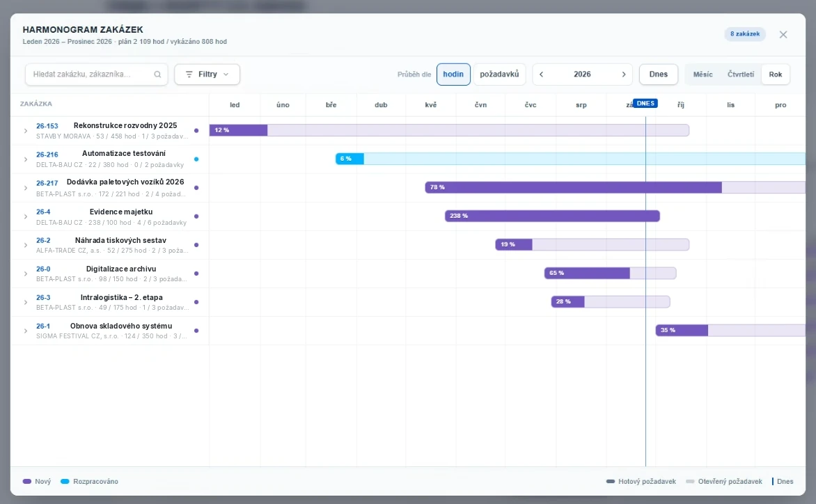
Task: Go to previous year arrow
Action: tap(541, 74)
